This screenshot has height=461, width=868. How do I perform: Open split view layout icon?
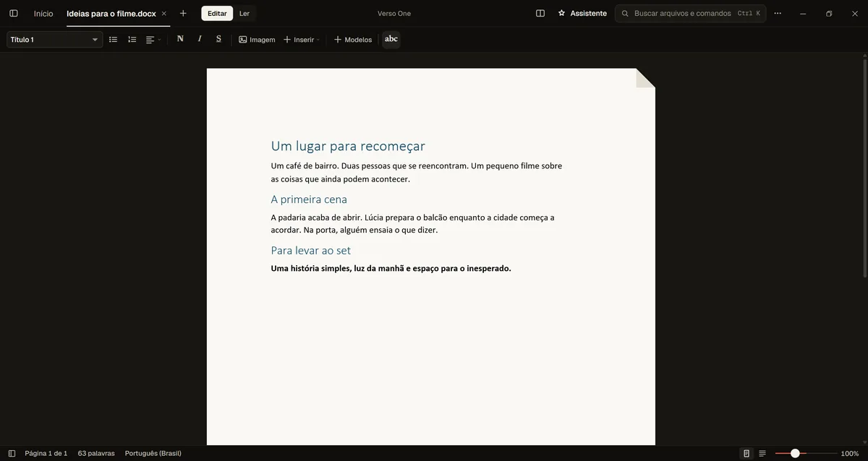[x=540, y=13]
